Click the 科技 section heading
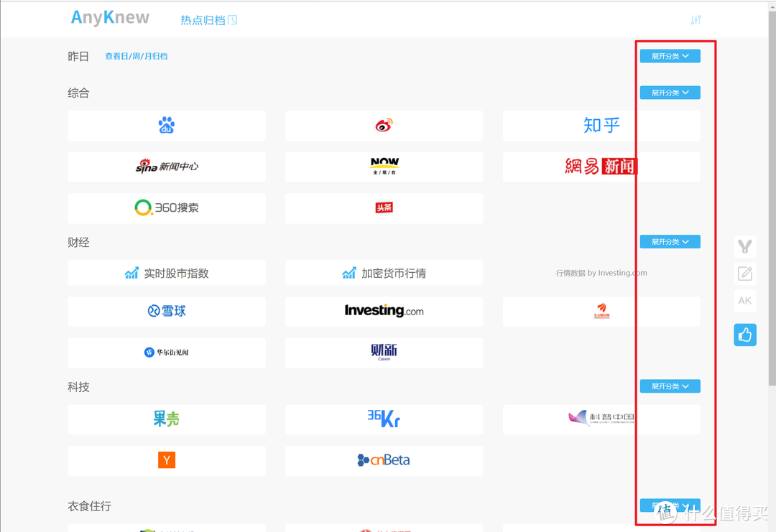 coord(79,387)
